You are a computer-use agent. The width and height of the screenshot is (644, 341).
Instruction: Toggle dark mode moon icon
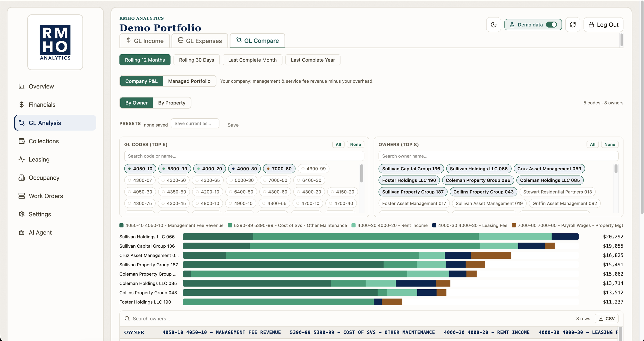(493, 25)
